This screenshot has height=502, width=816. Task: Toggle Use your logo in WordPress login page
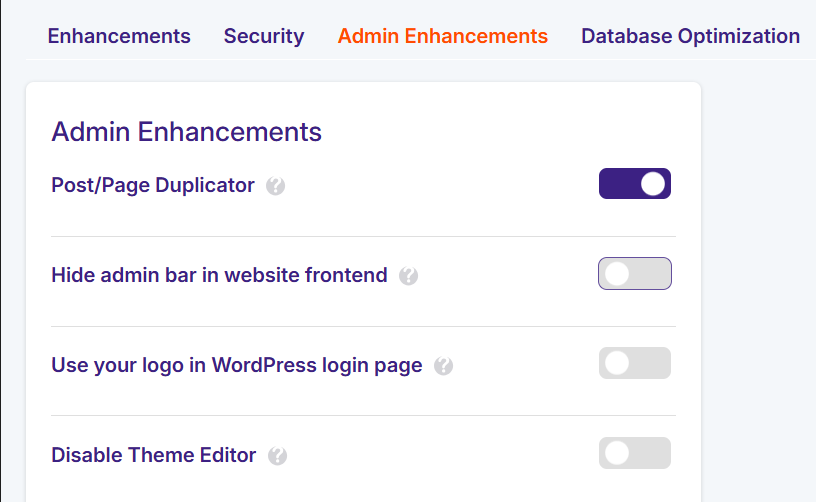pos(634,363)
